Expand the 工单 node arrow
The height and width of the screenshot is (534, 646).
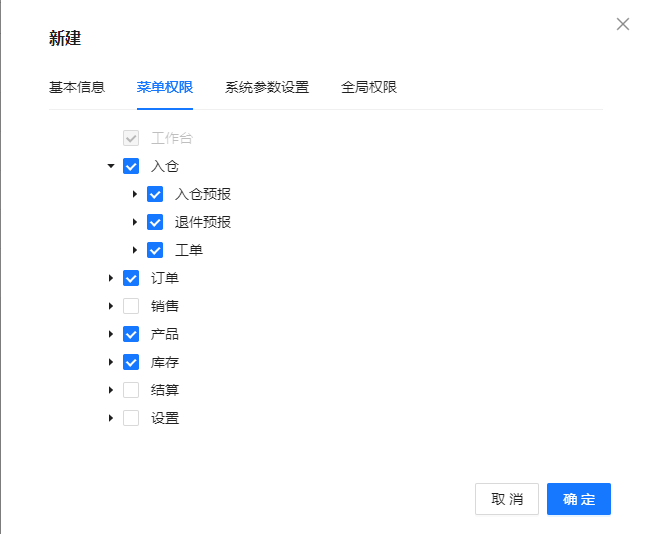(135, 250)
